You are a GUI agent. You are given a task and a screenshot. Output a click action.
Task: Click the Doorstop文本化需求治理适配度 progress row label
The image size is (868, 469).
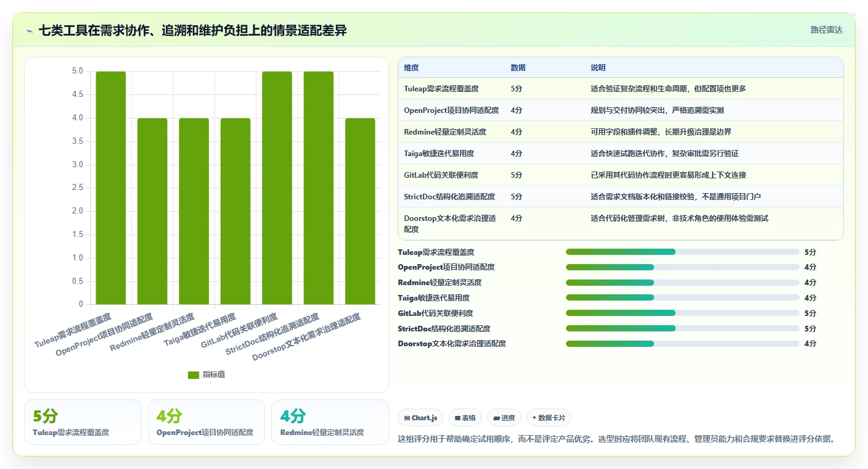tap(452, 344)
